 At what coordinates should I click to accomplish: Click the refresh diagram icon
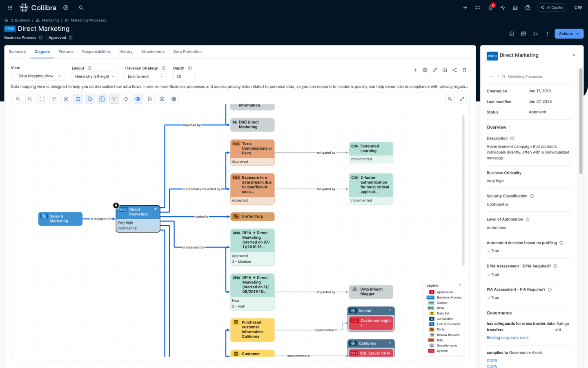tap(126, 99)
